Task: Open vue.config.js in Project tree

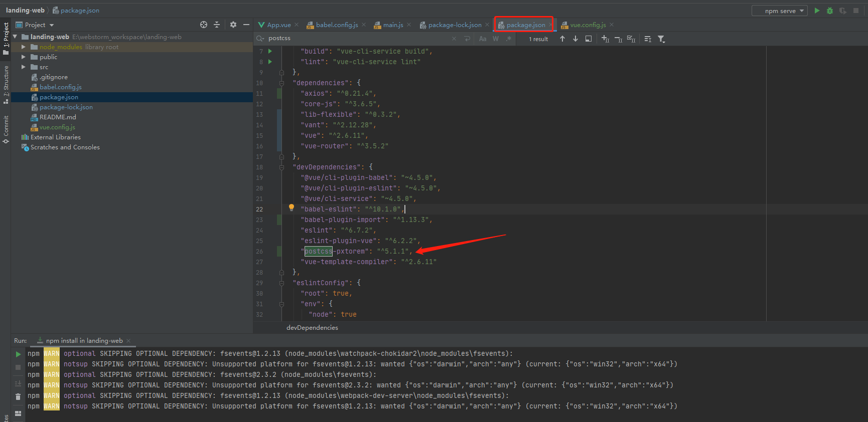Action: pos(57,127)
